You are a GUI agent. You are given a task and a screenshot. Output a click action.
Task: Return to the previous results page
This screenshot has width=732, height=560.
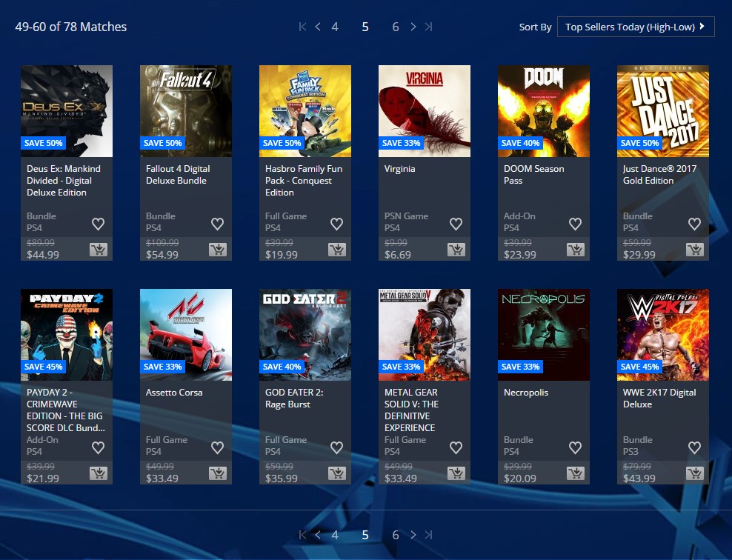click(318, 26)
